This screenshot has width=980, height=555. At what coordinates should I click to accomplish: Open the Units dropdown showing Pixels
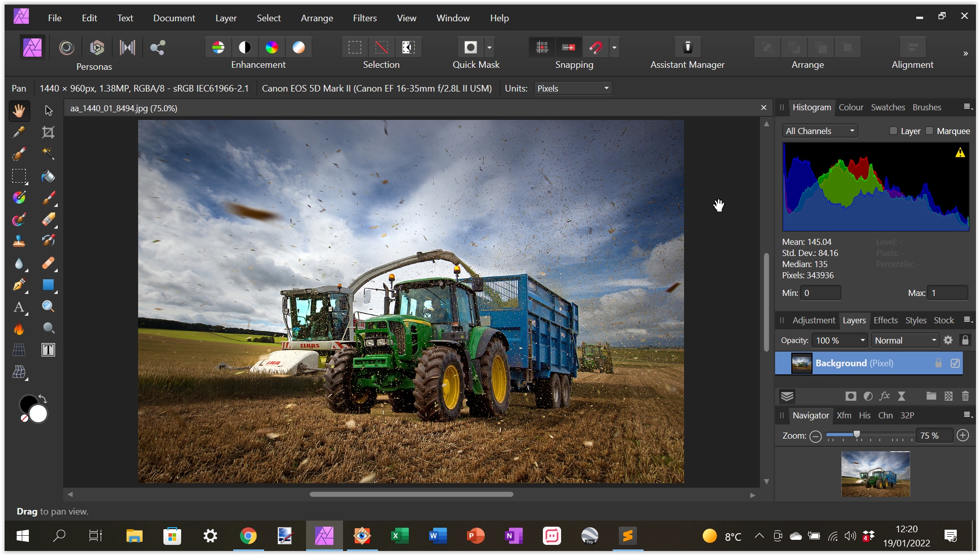tap(572, 88)
